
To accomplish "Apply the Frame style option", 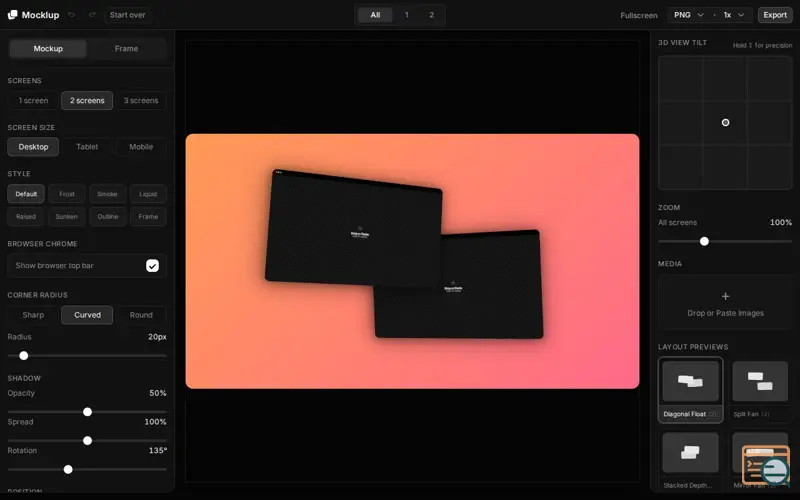I will coord(148,217).
